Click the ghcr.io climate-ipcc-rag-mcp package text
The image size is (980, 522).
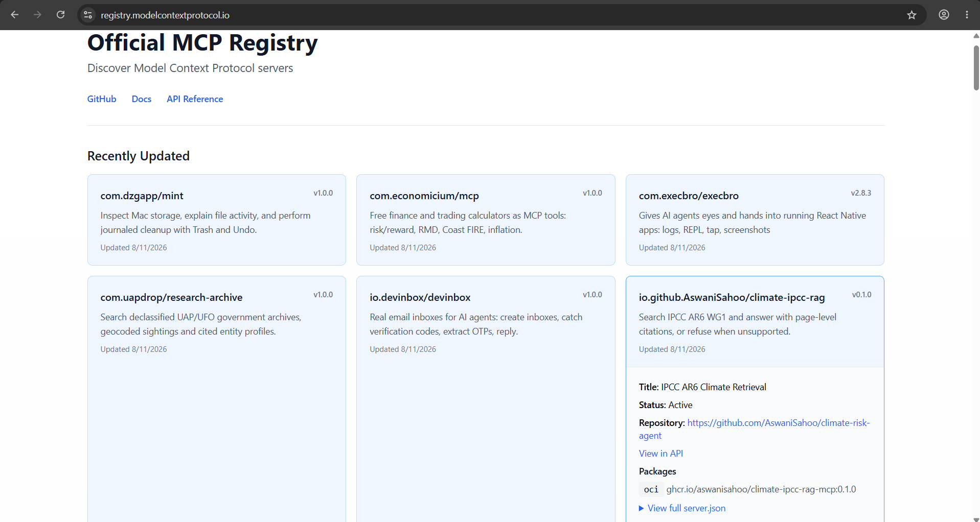pyautogui.click(x=761, y=489)
